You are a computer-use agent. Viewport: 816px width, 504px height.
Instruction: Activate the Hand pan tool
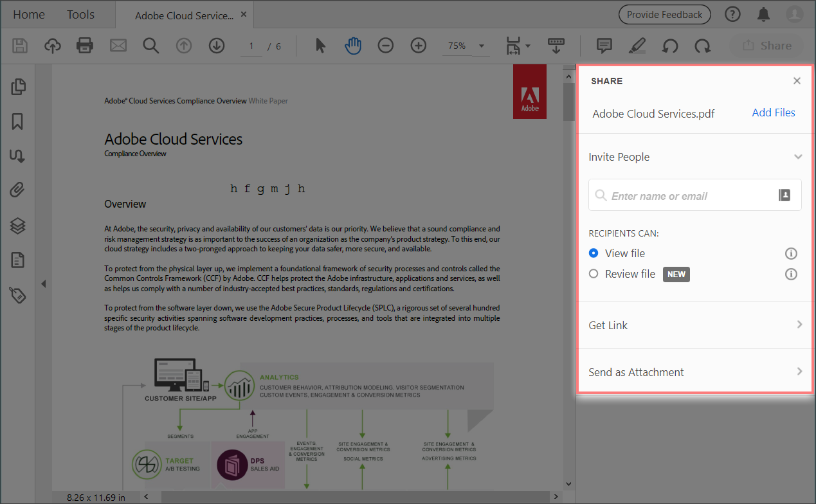click(352, 46)
